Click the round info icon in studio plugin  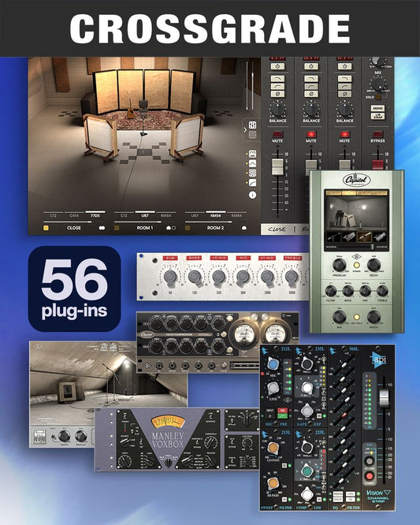252,195
